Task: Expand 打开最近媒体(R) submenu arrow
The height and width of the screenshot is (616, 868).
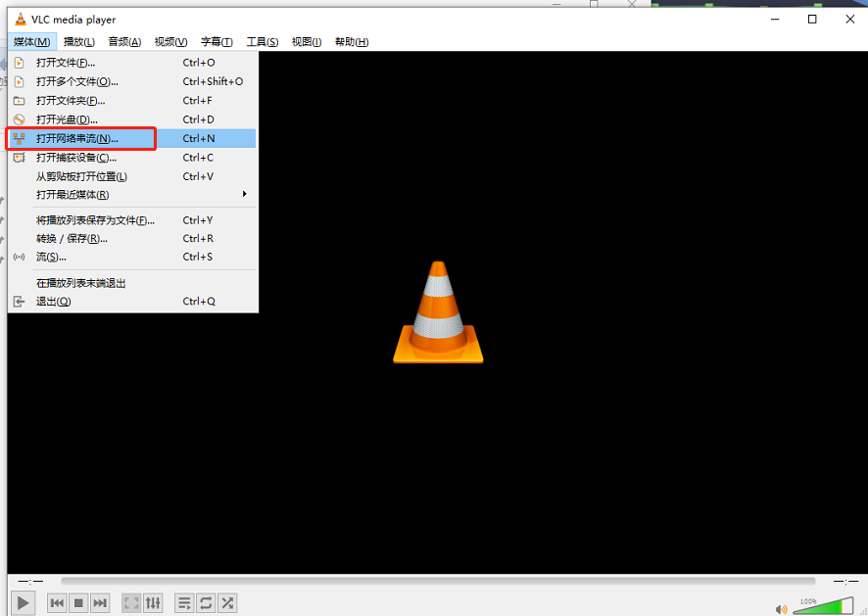Action: tap(244, 194)
